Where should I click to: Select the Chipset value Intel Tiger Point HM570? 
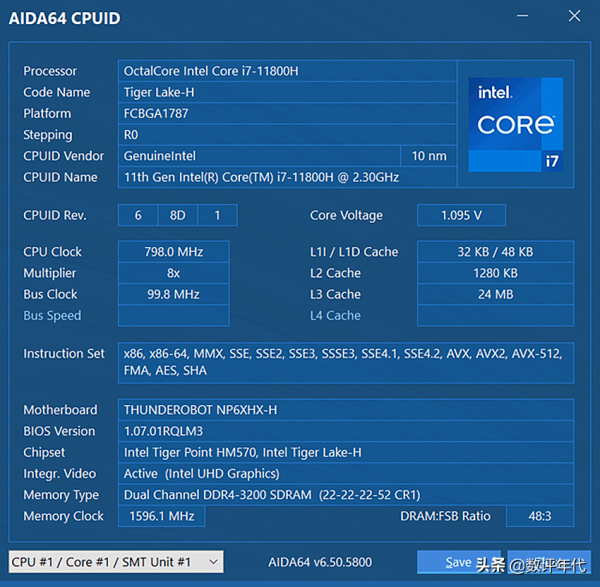pyautogui.click(x=346, y=452)
